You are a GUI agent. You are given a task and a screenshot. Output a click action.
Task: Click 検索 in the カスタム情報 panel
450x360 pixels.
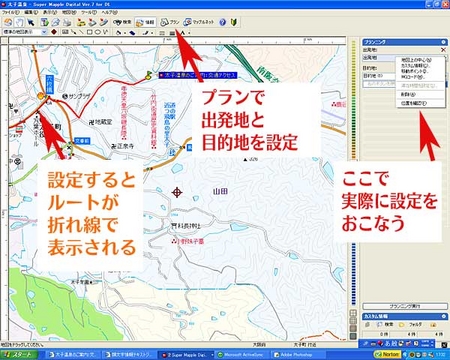[x=384, y=324]
